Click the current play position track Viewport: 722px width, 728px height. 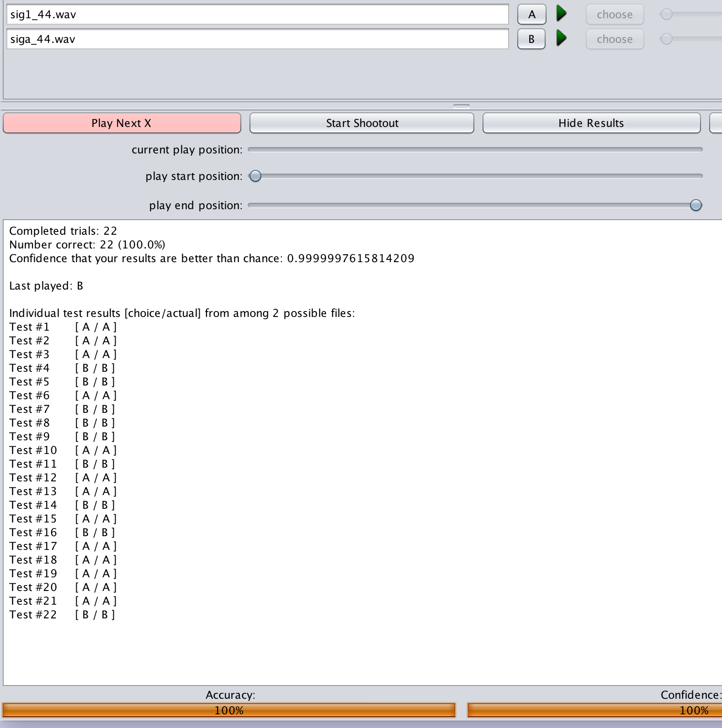point(475,149)
